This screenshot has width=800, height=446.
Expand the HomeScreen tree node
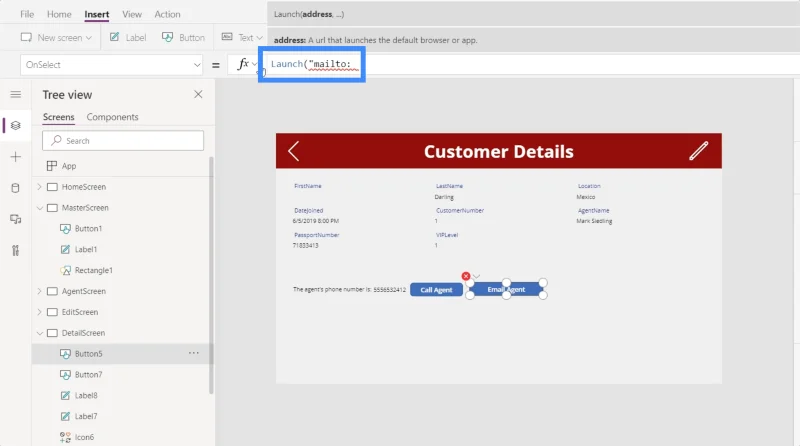tap(39, 187)
